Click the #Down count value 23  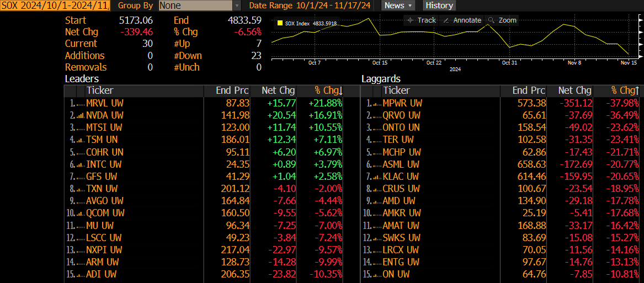pyautogui.click(x=256, y=56)
